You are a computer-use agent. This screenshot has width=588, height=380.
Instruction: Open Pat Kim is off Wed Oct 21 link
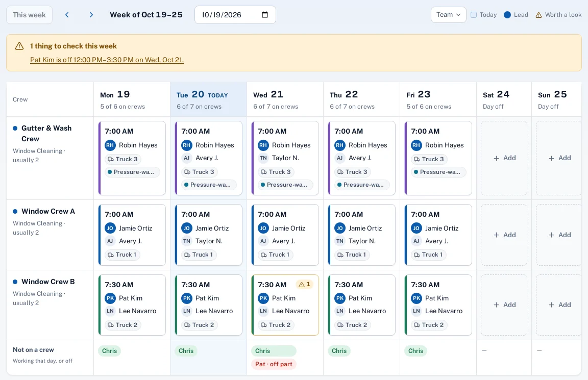(107, 60)
